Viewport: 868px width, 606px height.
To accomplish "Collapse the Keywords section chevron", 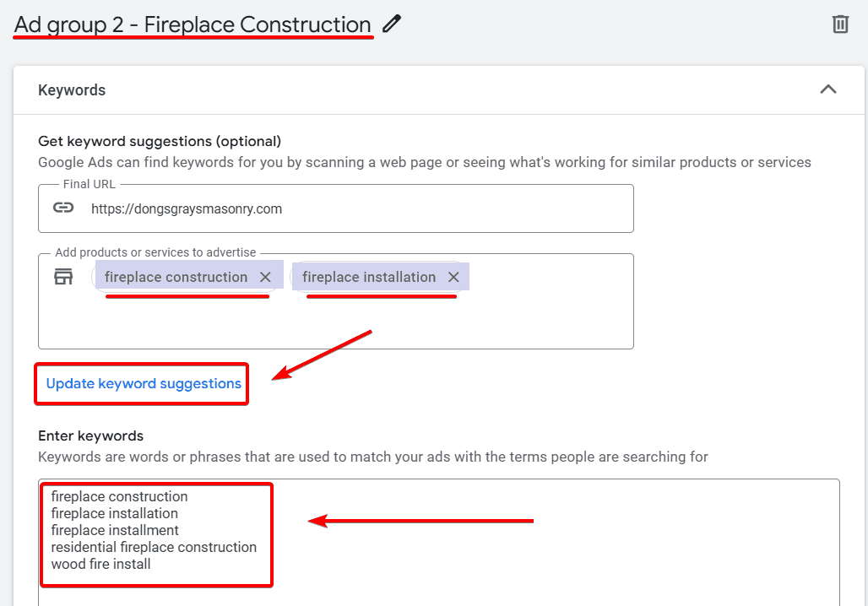I will coord(828,89).
